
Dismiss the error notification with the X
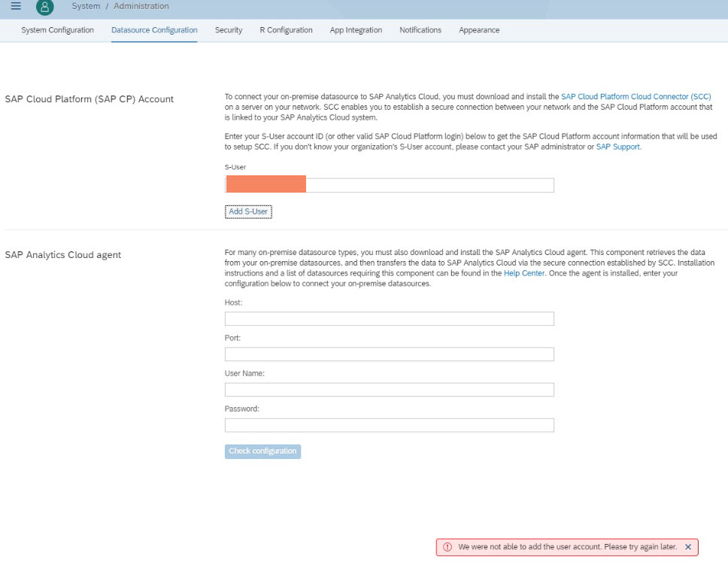tap(688, 547)
